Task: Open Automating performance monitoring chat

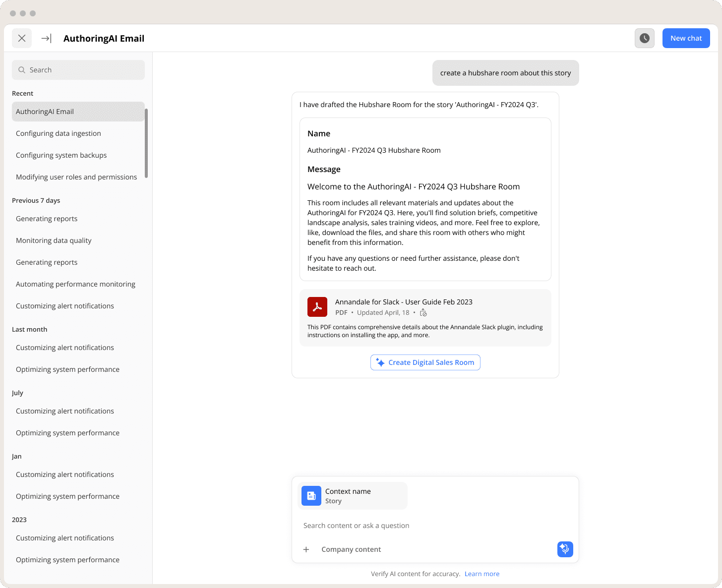Action: pyautogui.click(x=78, y=284)
